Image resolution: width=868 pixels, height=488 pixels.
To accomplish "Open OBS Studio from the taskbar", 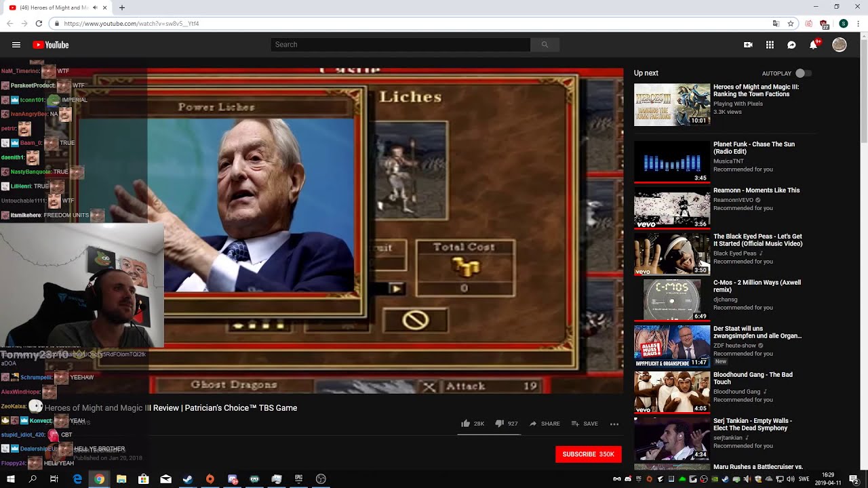I will pos(321,479).
